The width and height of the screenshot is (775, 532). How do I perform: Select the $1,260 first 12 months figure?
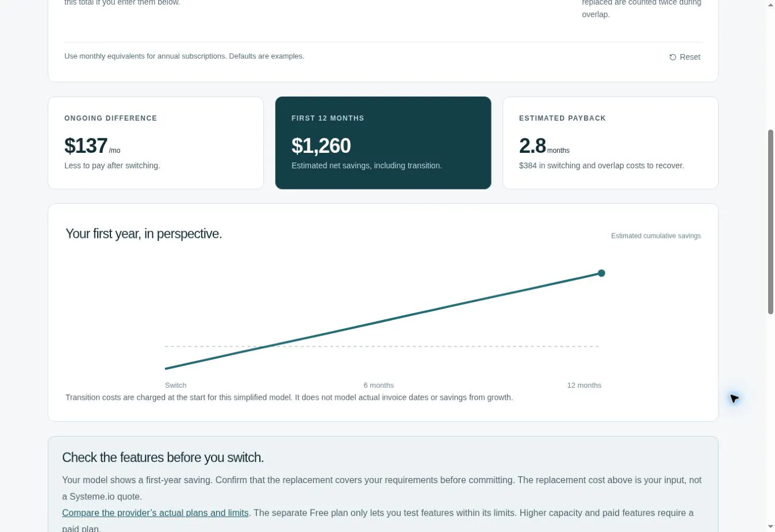pyautogui.click(x=321, y=146)
